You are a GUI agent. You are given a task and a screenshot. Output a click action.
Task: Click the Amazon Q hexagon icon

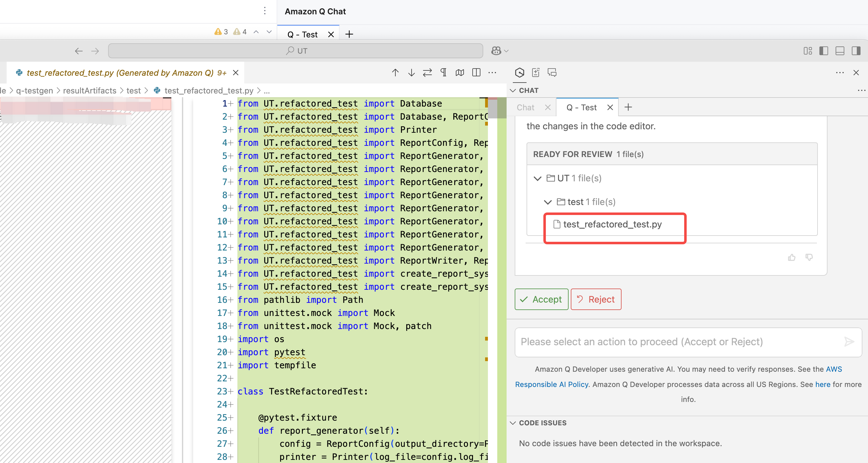pyautogui.click(x=519, y=73)
